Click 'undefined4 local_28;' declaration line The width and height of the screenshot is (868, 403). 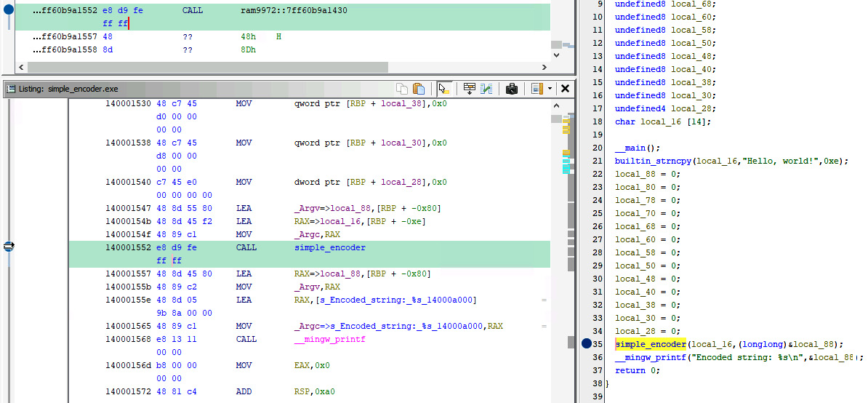pos(666,108)
